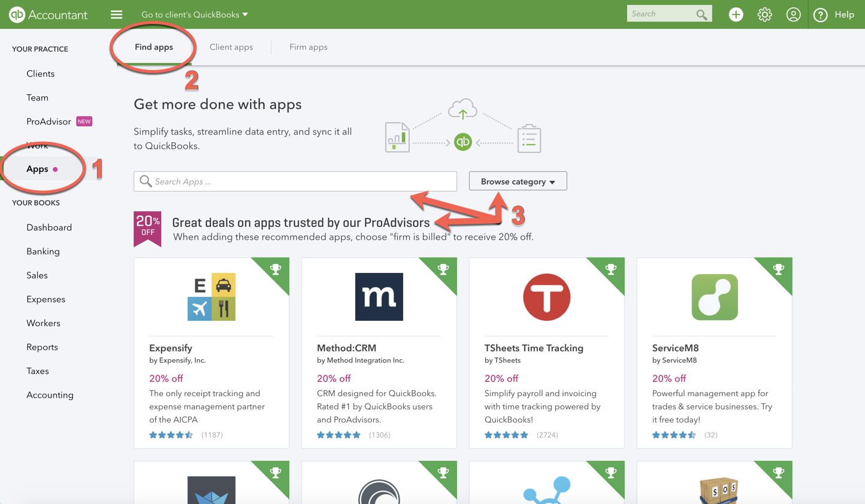Open TSheets Time Tracking title
The width and height of the screenshot is (865, 504).
point(534,348)
